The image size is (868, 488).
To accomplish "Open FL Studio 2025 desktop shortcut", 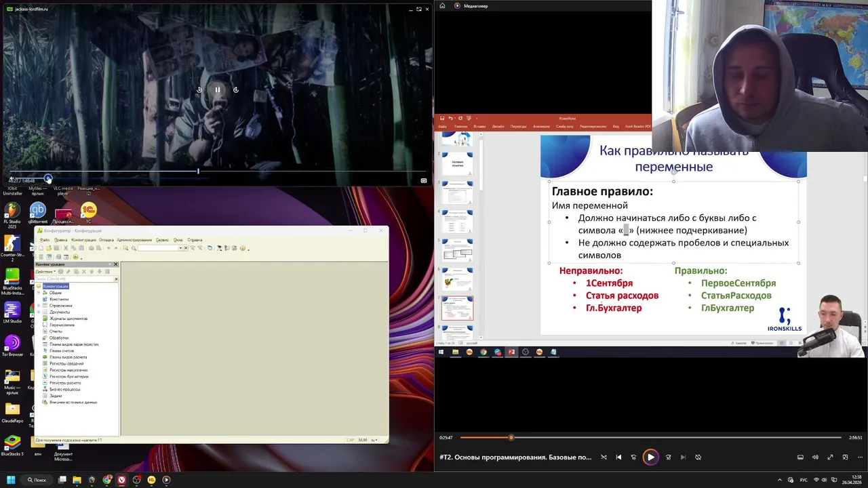I will (12, 215).
